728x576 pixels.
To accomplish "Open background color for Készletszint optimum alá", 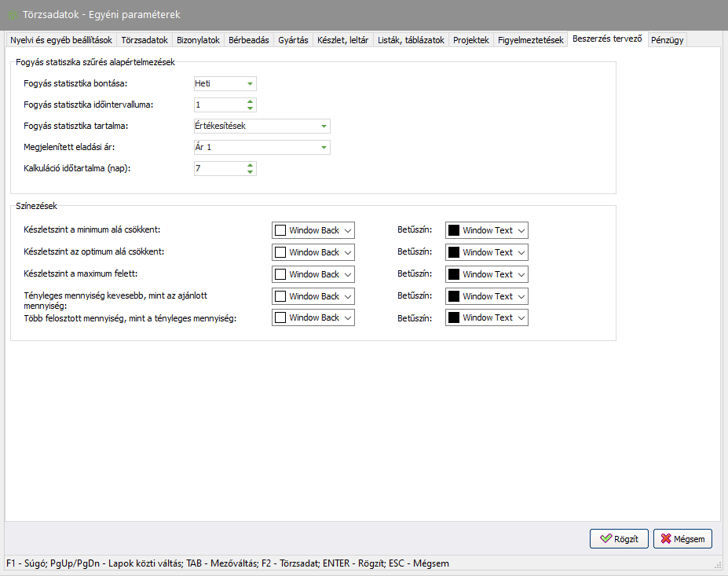I will (313, 252).
